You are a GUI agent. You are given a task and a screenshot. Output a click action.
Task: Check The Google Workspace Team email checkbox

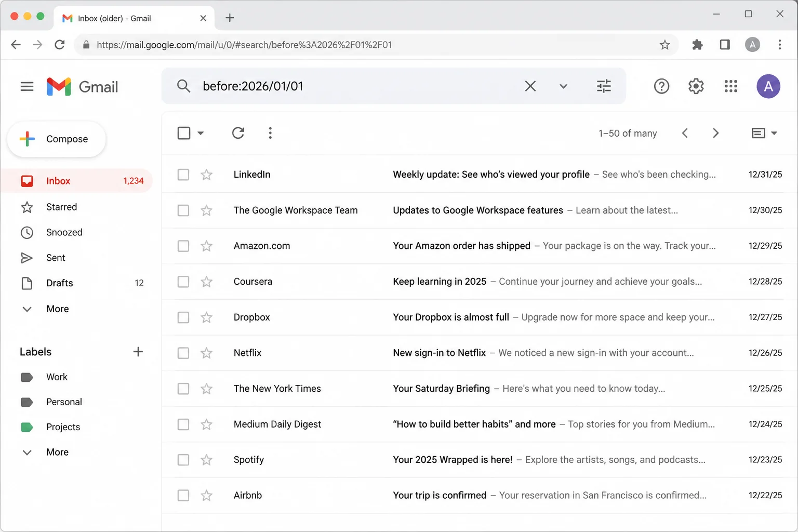(183, 210)
